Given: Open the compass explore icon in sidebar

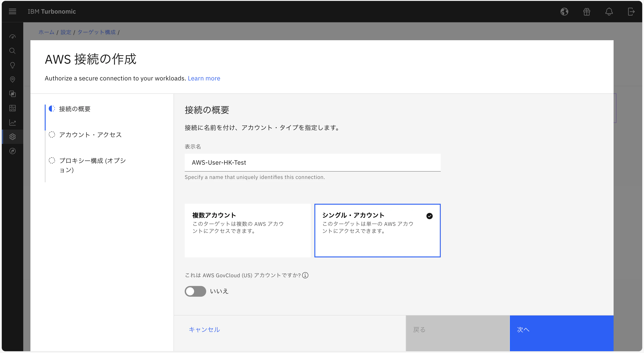Looking at the screenshot, I should click(x=13, y=151).
